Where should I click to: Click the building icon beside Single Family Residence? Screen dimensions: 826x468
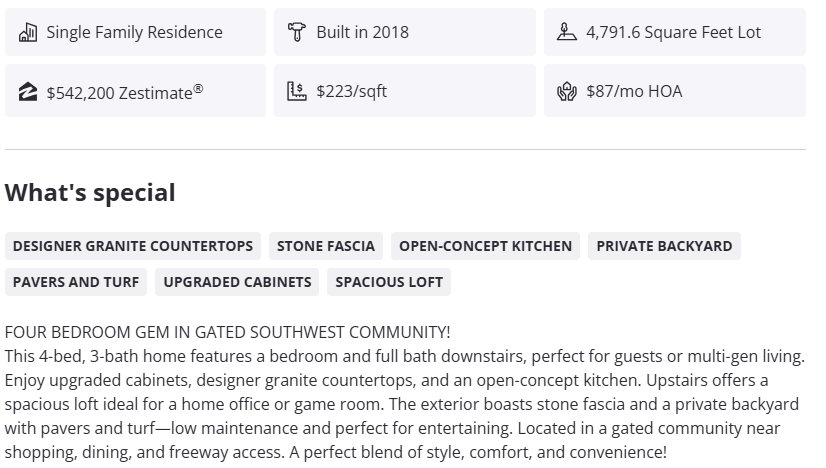coord(28,32)
